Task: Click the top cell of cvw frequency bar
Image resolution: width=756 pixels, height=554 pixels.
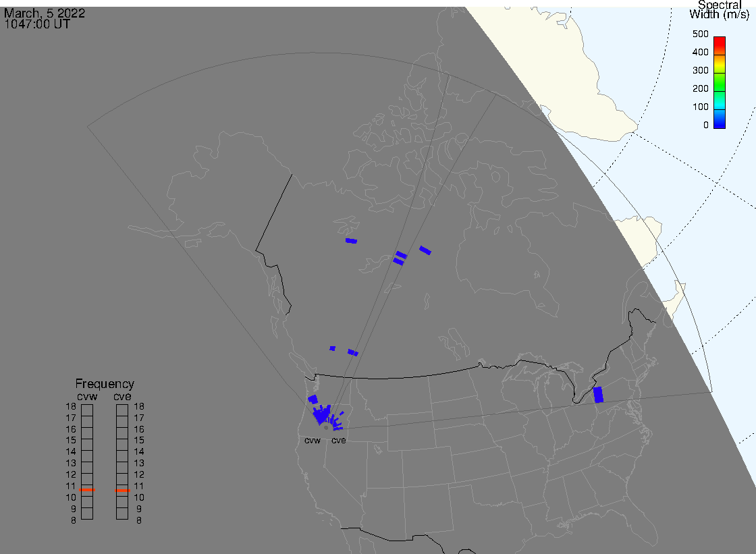Action: (87, 410)
